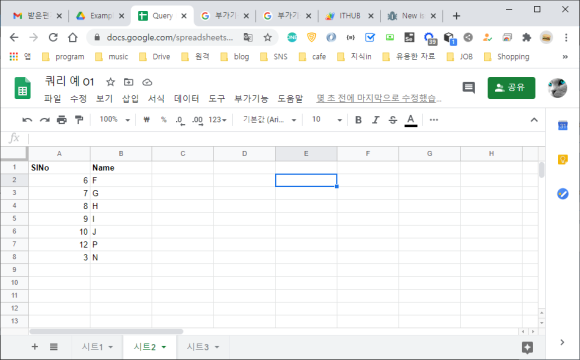Open the comment history icon
Image resolution: width=580 pixels, height=360 pixels.
[469, 88]
